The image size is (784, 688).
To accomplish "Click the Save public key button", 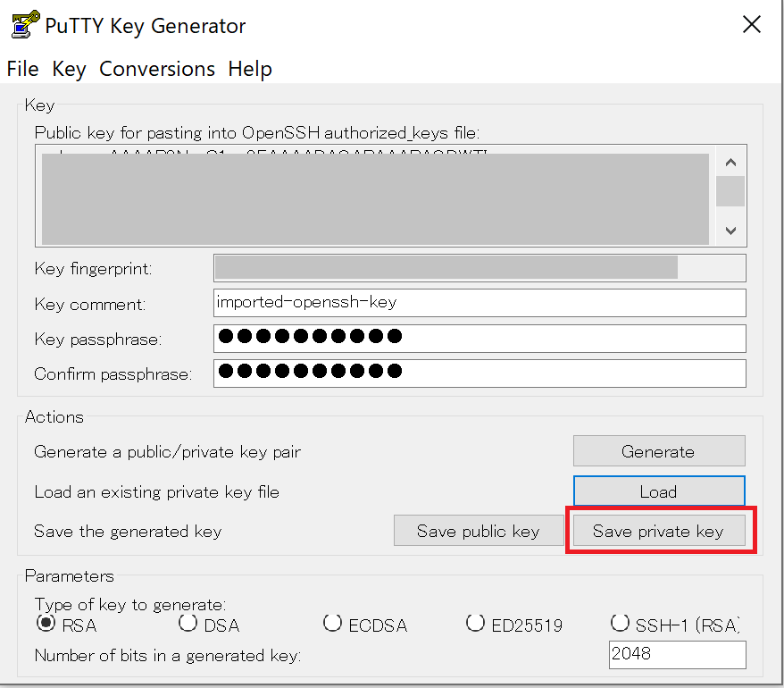I will [478, 532].
